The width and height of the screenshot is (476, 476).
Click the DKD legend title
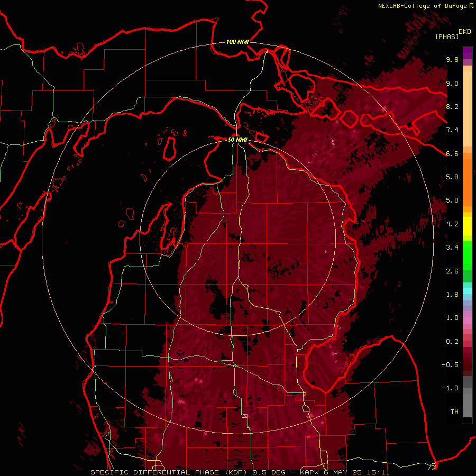(465, 31)
